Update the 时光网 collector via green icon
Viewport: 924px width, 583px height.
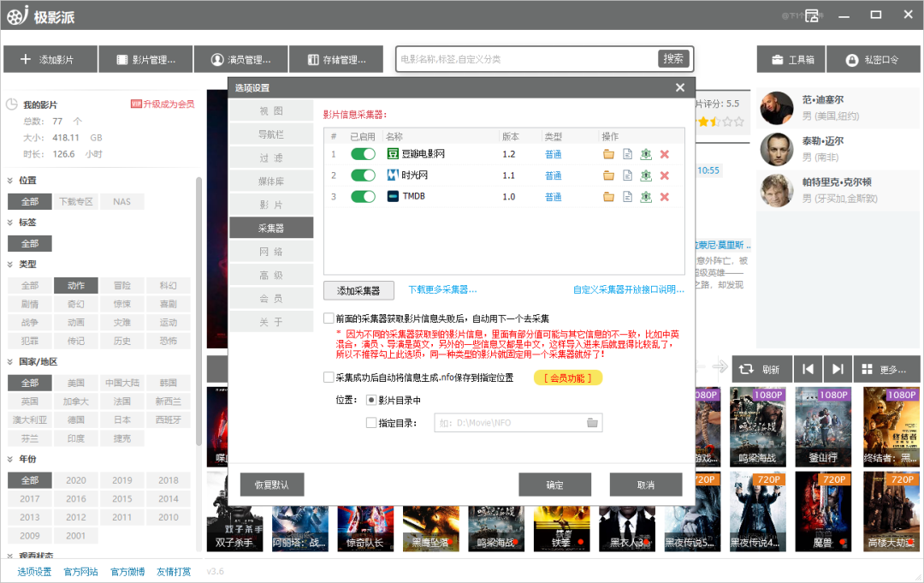point(647,175)
